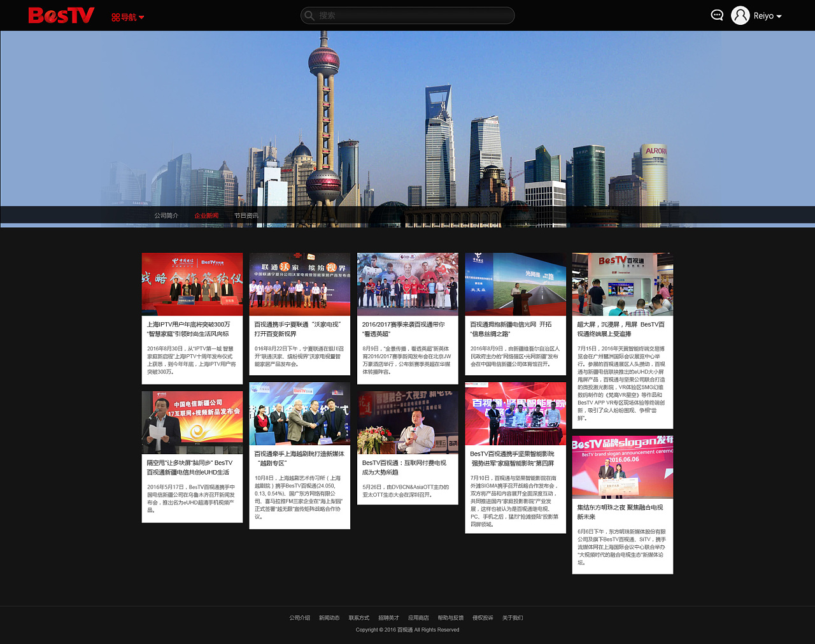This screenshot has width=815, height=644.
Task: Open the 导航 navigation dropdown
Action: pyautogui.click(x=127, y=17)
